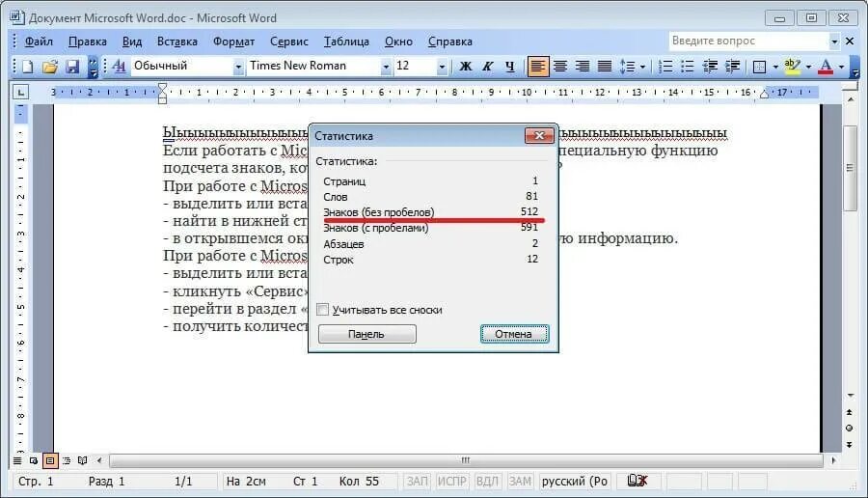Open the Правка menu
868x498 pixels.
[x=88, y=41]
